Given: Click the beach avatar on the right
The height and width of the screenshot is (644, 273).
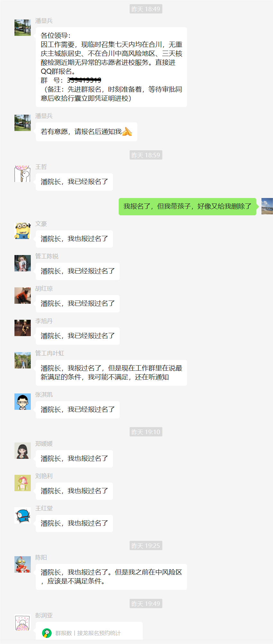Looking at the screenshot, I should tap(267, 206).
